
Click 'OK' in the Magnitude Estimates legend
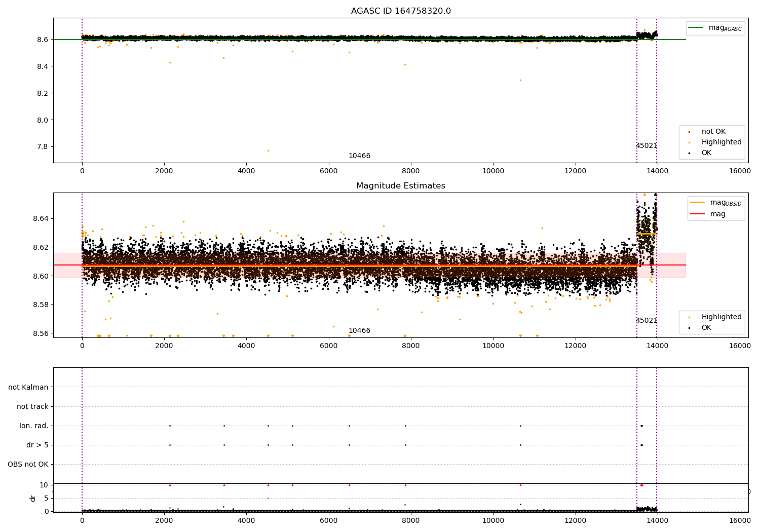706,328
